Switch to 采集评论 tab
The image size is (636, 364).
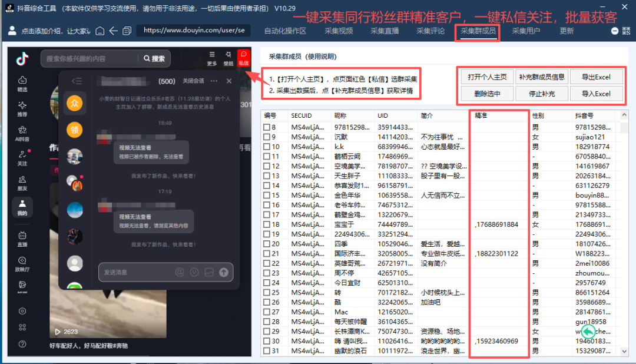click(x=430, y=31)
